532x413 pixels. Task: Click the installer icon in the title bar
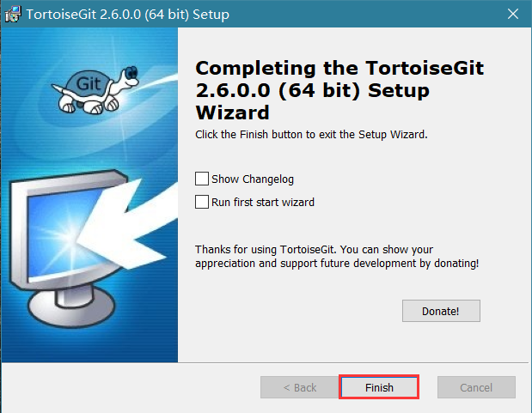click(13, 15)
